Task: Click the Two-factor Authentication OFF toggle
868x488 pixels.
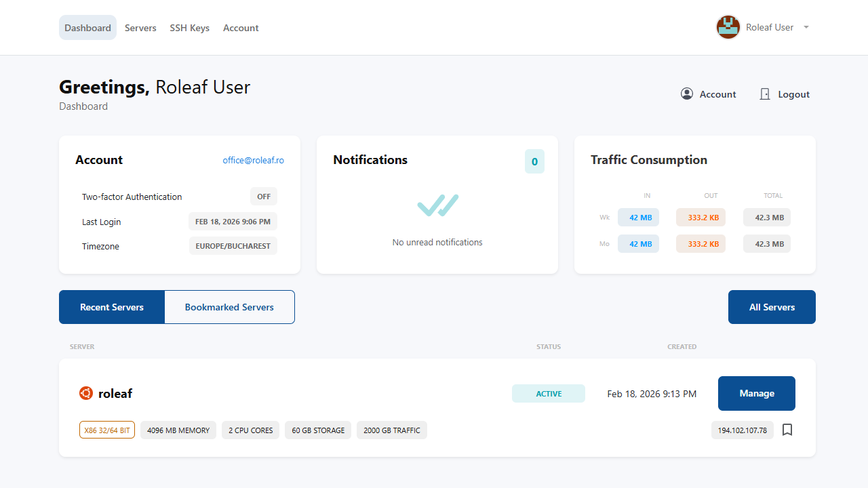Action: pos(263,197)
